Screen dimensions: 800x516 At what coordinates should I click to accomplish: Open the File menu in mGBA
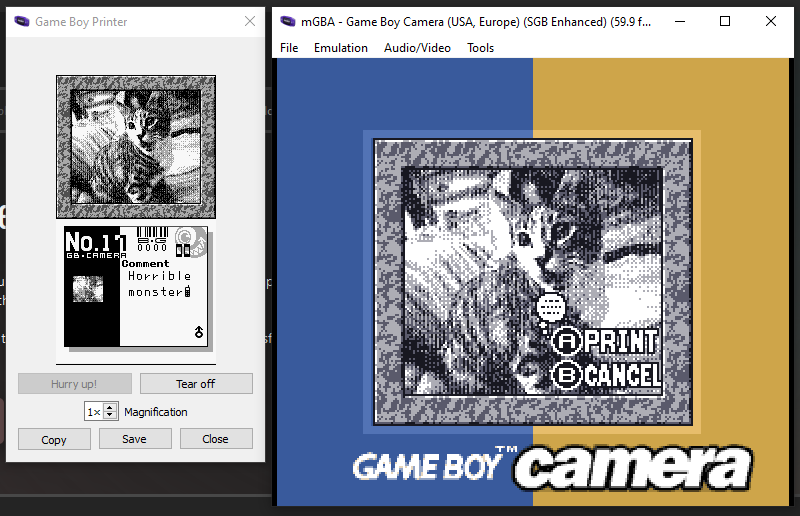(x=289, y=48)
